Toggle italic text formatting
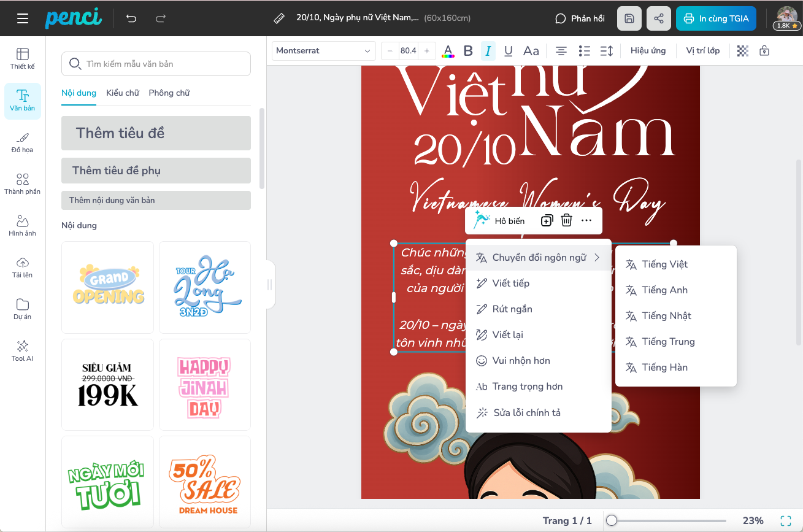Viewport: 803px width, 532px height. [488, 51]
